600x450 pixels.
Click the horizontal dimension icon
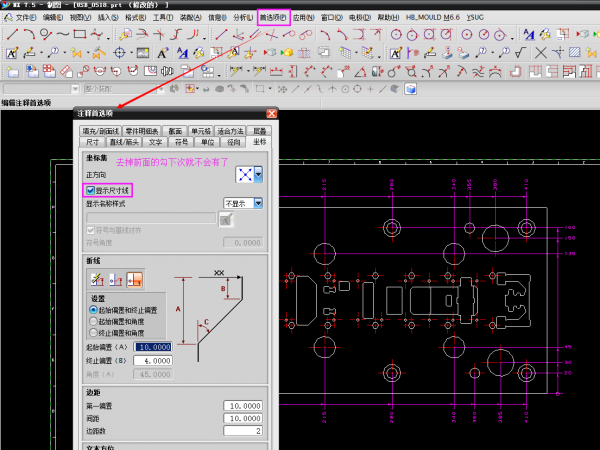[x=276, y=72]
